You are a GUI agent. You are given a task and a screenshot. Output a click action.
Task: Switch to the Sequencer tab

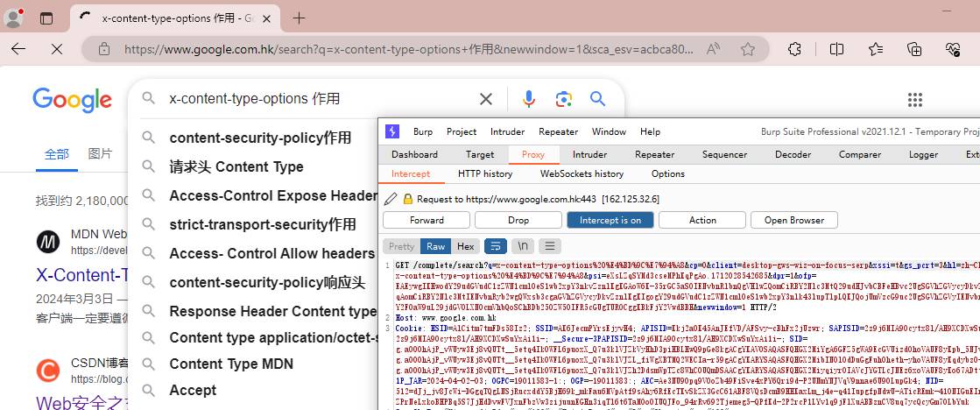(724, 154)
